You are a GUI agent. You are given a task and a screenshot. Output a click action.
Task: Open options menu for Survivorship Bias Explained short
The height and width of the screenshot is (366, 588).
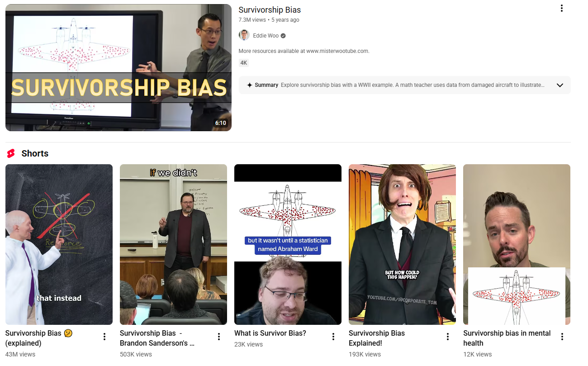point(448,337)
